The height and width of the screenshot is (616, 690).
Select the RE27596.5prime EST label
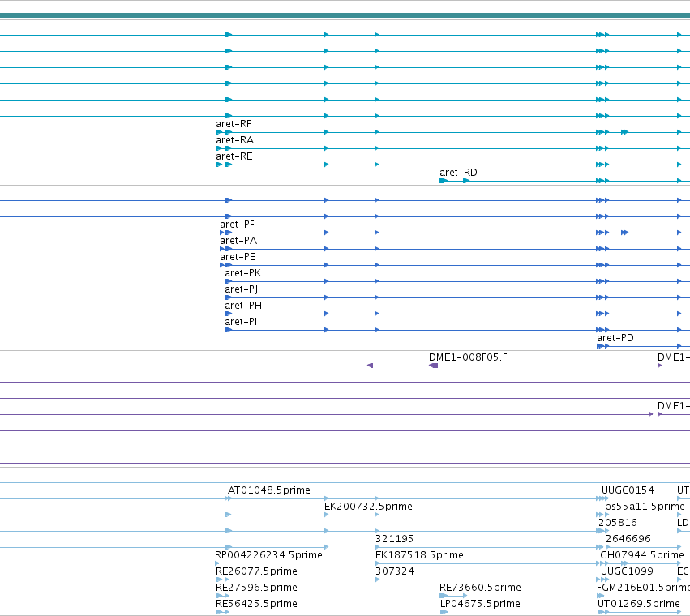[256, 588]
